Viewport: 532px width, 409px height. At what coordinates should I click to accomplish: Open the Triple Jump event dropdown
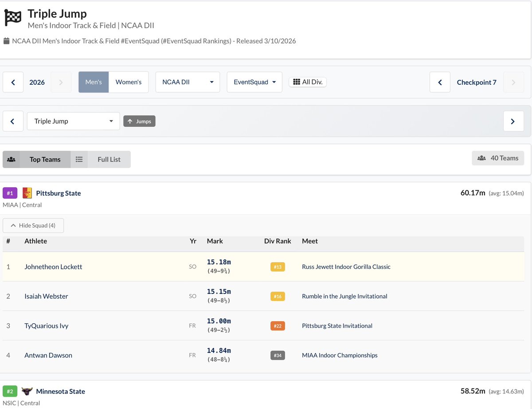click(74, 121)
